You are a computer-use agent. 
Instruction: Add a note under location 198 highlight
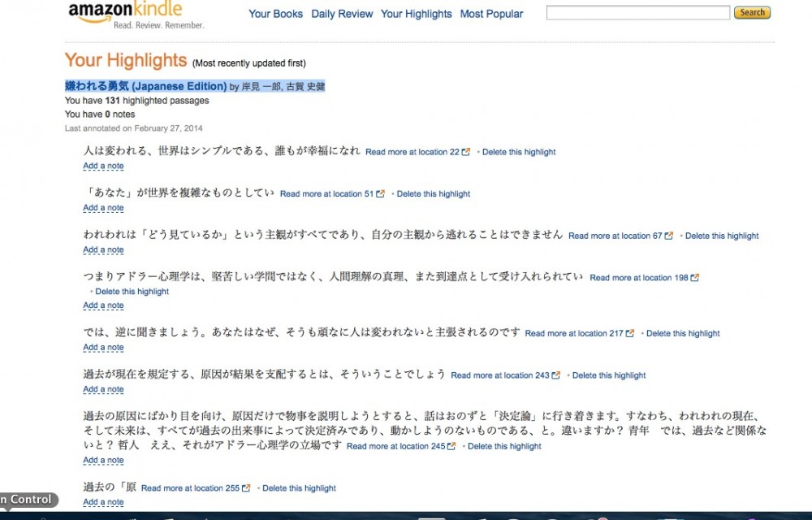pos(104,305)
